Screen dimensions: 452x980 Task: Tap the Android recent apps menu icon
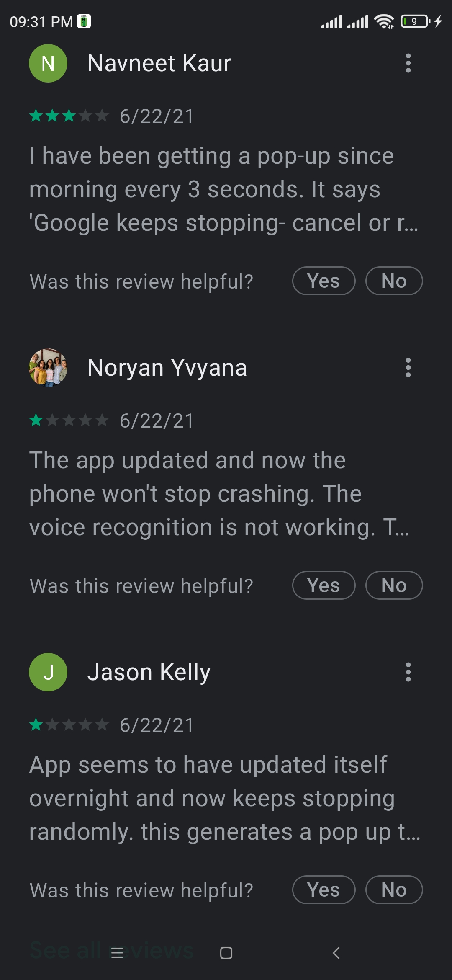click(117, 953)
